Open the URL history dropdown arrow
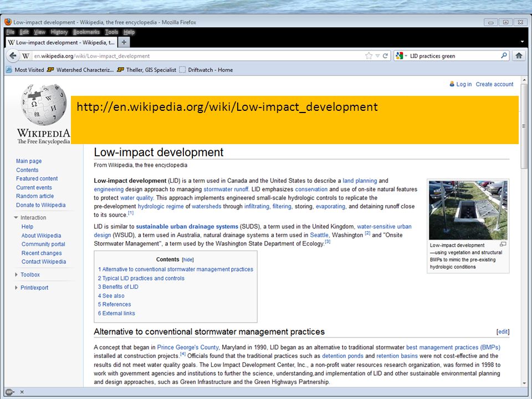The image size is (532, 399). tap(377, 56)
